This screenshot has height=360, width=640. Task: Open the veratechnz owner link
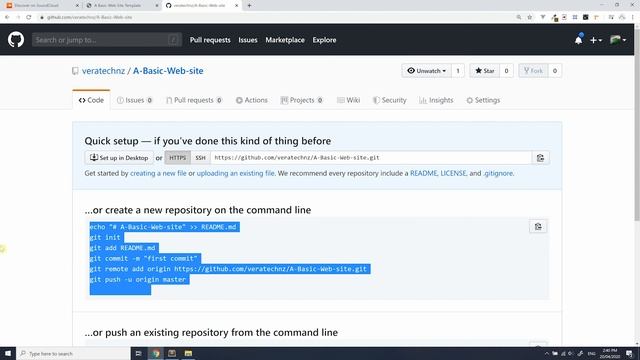point(103,71)
